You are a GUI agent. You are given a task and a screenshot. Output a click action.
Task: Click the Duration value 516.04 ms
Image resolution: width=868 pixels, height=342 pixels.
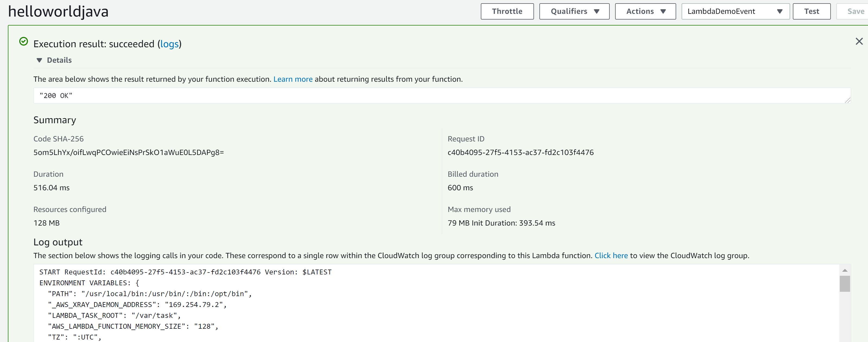[51, 188]
